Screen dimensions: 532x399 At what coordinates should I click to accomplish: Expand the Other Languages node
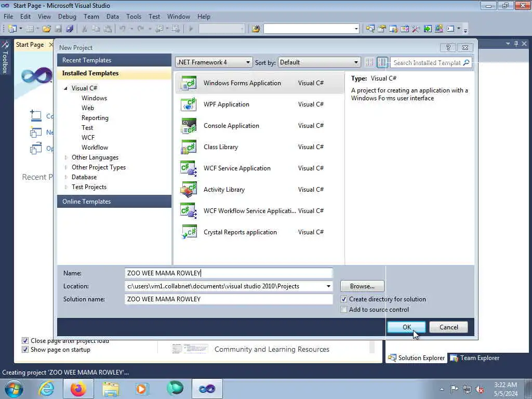point(66,157)
